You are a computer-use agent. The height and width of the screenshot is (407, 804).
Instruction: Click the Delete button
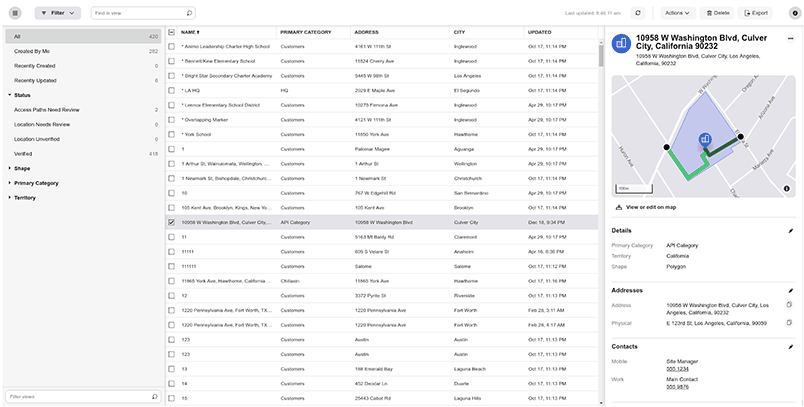pos(717,13)
